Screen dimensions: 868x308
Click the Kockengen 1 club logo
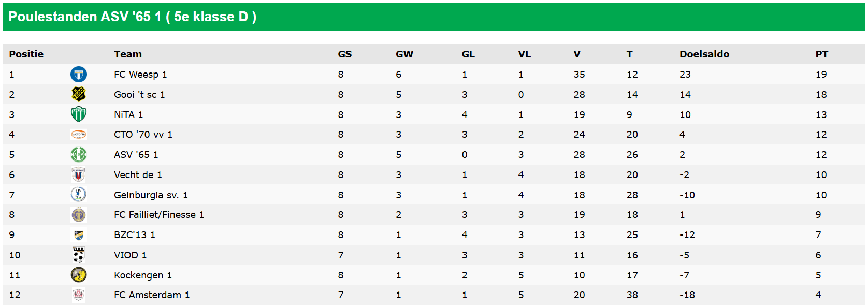[x=79, y=275]
